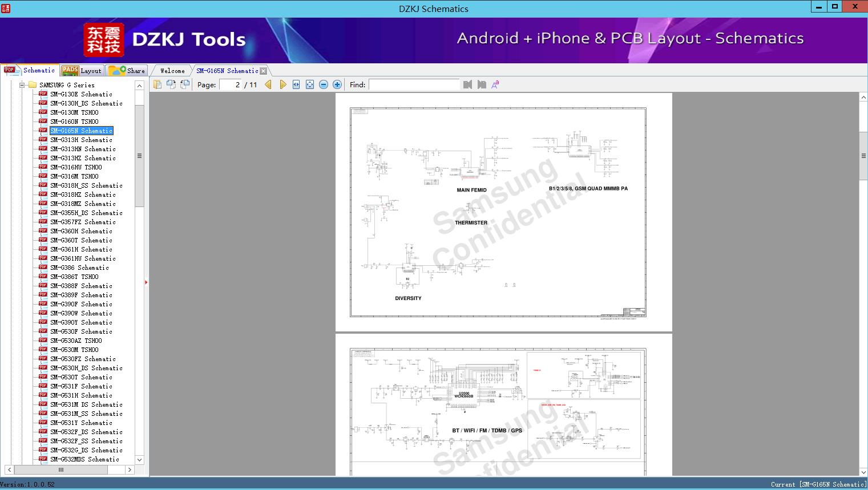Close the SM-G165N Schematic tab
This screenshot has height=490, width=868.
[x=264, y=71]
